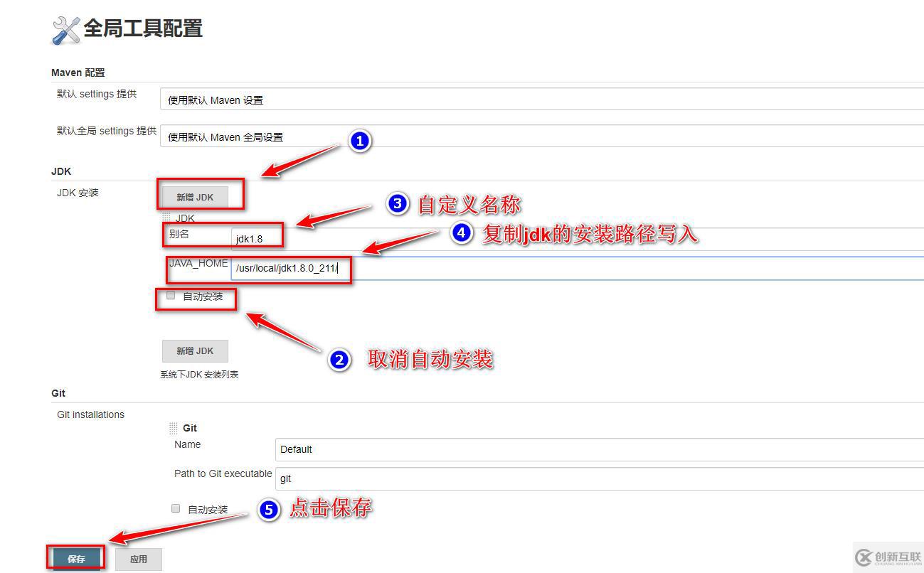Click the Git drag handle icon
The image size is (924, 573).
174,428
